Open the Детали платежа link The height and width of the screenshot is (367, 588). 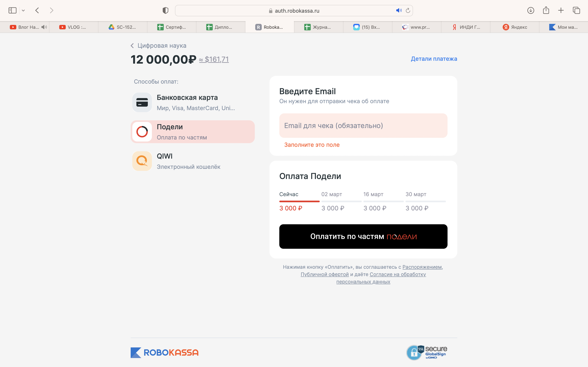click(434, 59)
